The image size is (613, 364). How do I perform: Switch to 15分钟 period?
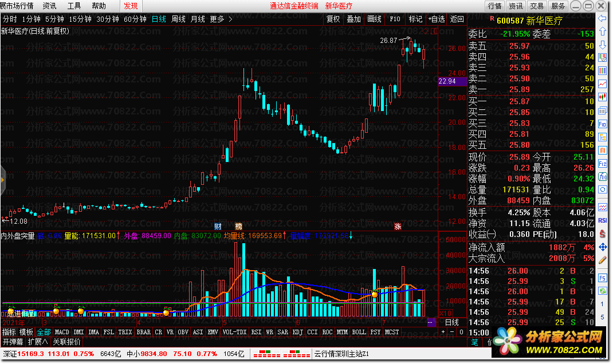[80, 19]
